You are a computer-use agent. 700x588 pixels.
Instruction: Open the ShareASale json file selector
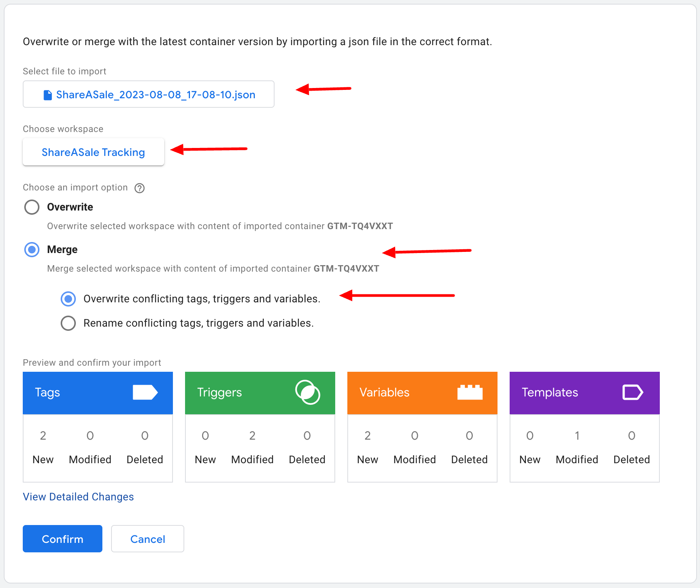[x=149, y=94]
